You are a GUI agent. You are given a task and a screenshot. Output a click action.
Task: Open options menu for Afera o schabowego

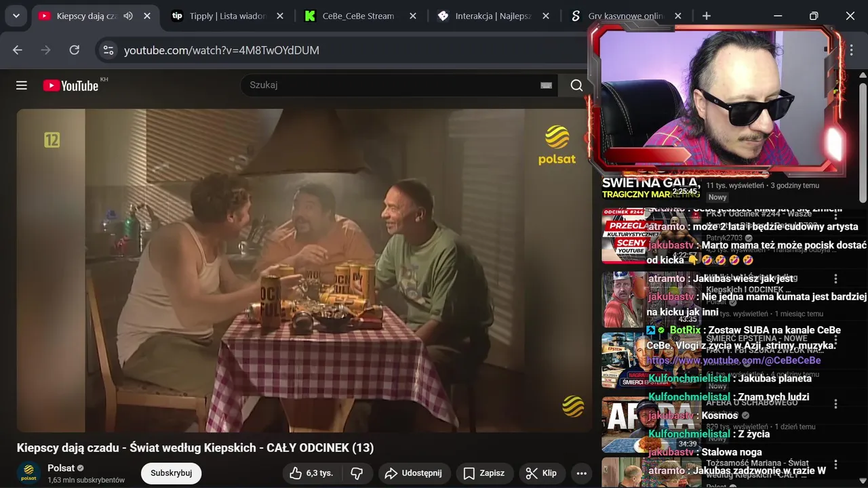pyautogui.click(x=836, y=403)
